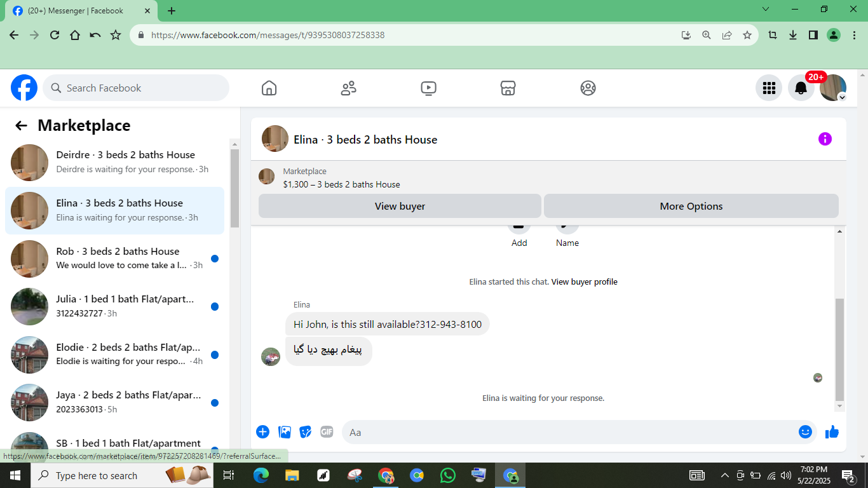This screenshot has width=868, height=488.
Task: Open more actions with the blue plus icon
Action: tap(262, 432)
